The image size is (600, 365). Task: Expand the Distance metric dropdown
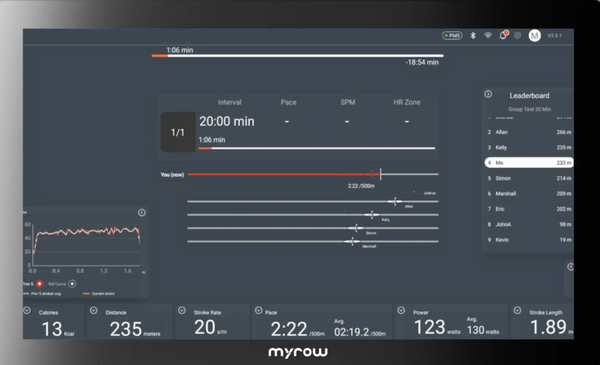(94, 310)
